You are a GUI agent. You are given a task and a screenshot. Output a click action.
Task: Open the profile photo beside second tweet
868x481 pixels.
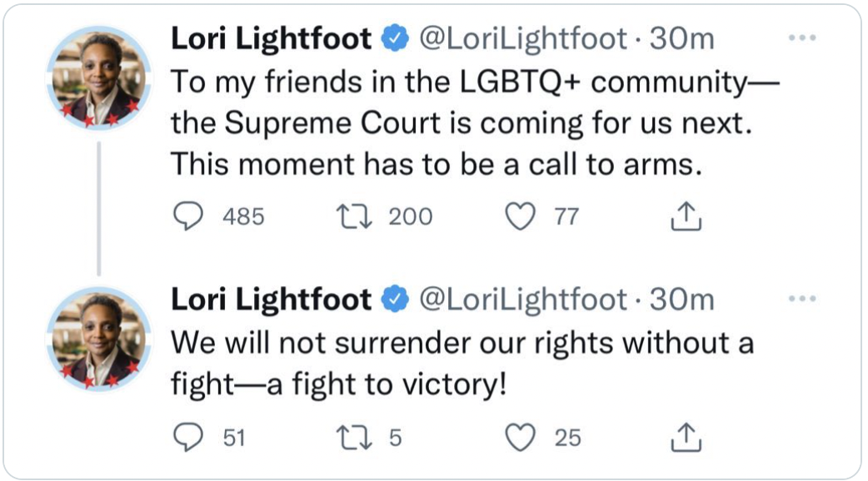pyautogui.click(x=98, y=339)
